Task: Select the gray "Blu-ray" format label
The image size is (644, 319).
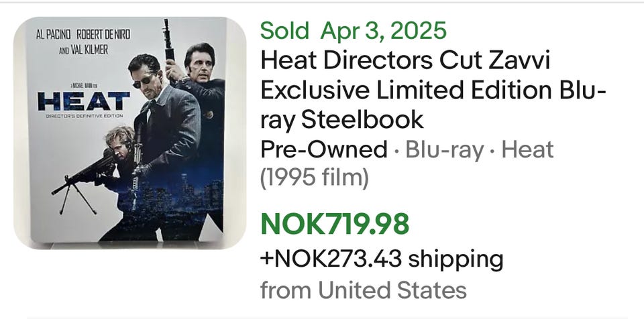Action: (x=444, y=149)
